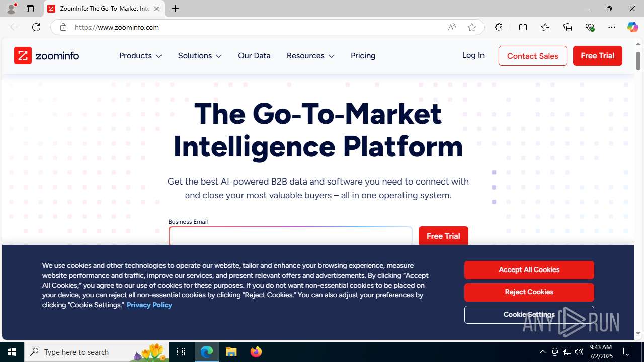
Task: Launch Firefox from the taskbar
Action: [256, 352]
